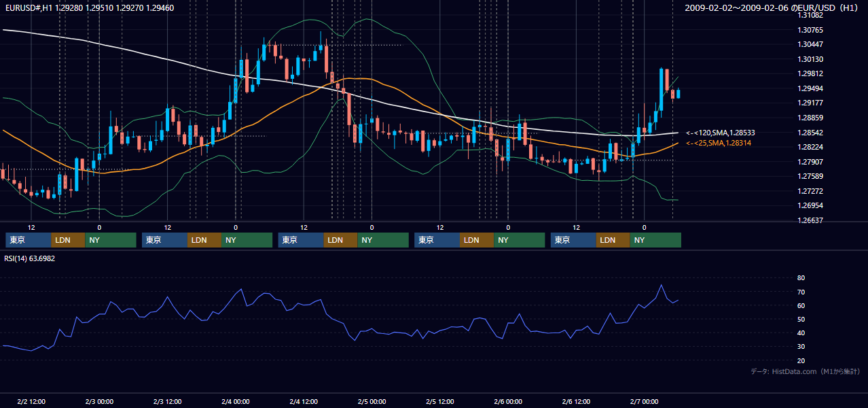Select the leftmost 東京 session bar
The width and height of the screenshot is (868, 408).
(28, 240)
